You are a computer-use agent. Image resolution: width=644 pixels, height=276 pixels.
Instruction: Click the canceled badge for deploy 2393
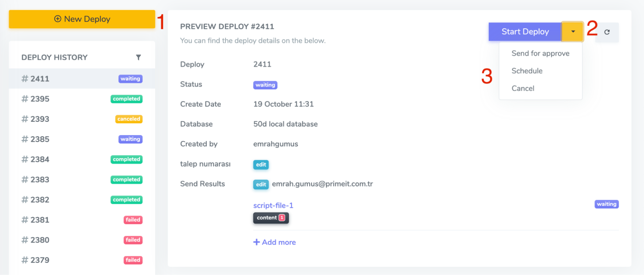coord(129,119)
